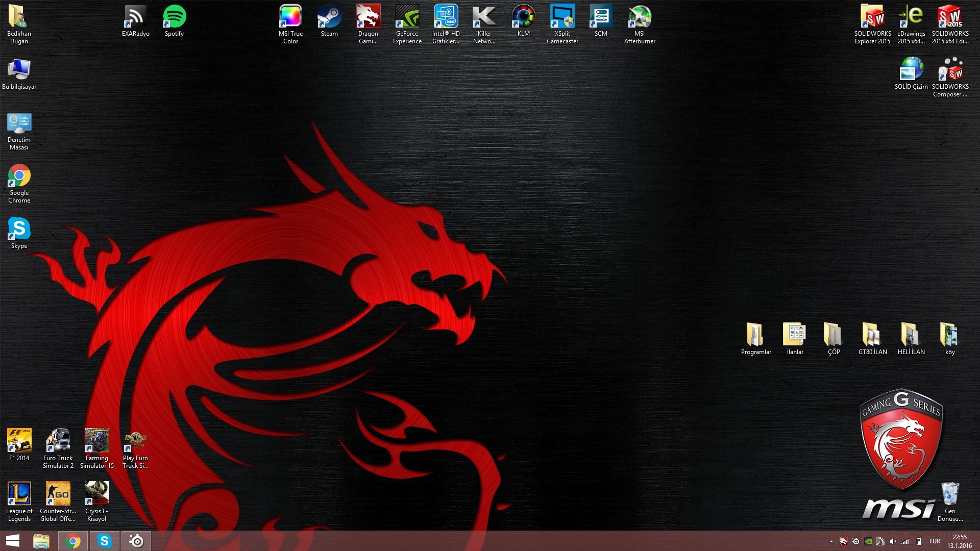Click the Windows Start button
Screen dimensions: 980x551
click(12, 541)
